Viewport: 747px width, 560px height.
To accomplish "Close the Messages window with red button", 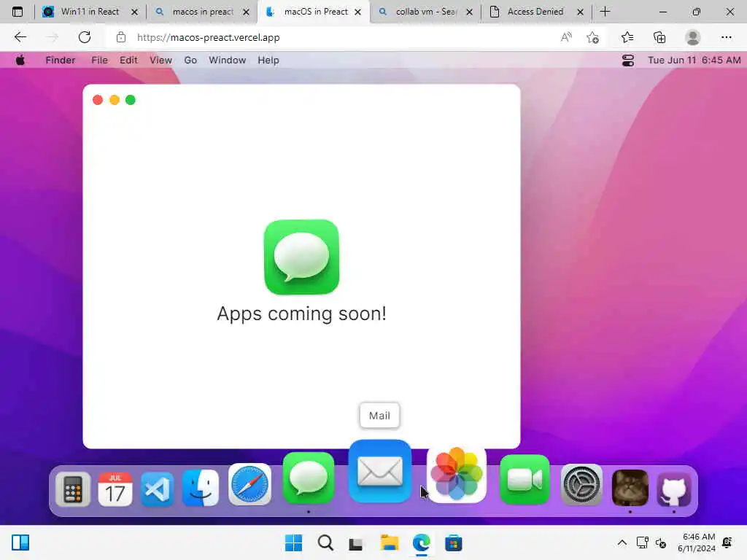I will coord(98,100).
